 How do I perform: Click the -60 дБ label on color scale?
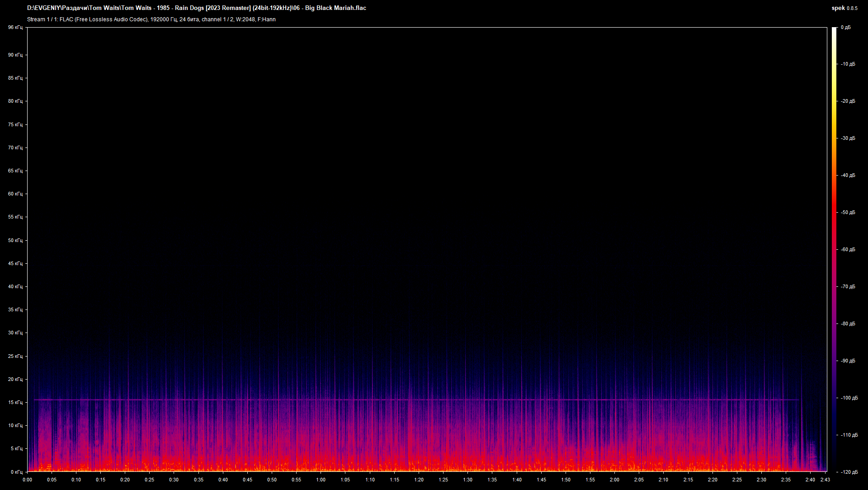click(x=848, y=249)
